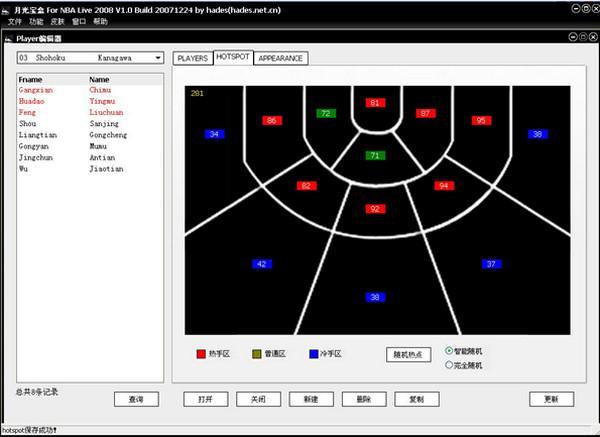
Task: Click blue 38 in the center three-point zone
Action: coord(375,297)
